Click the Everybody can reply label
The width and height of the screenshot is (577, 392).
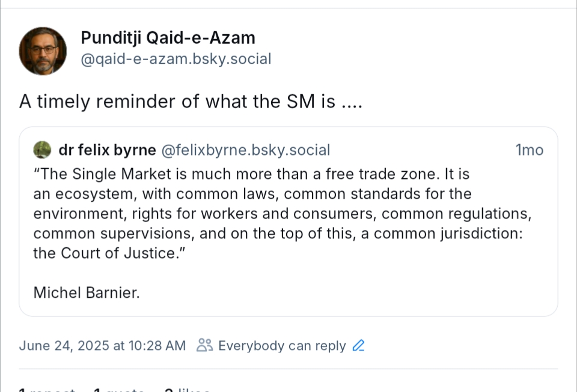(x=282, y=346)
